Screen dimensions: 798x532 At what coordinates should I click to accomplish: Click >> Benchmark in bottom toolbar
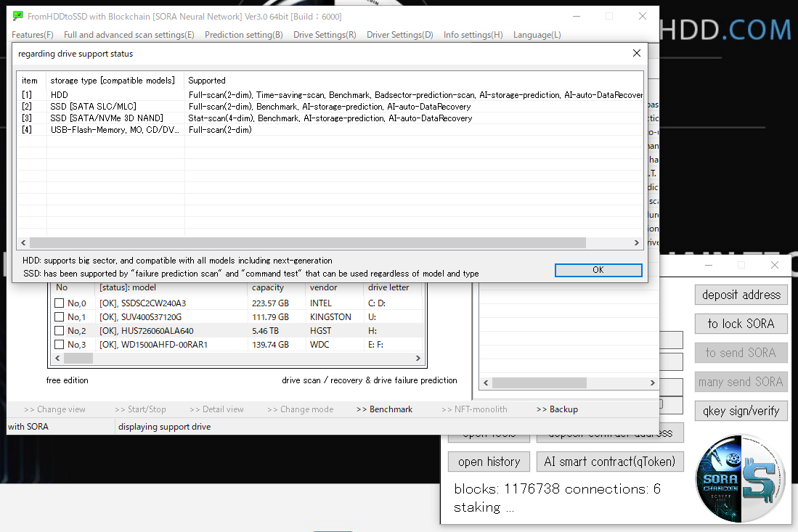tap(384, 409)
